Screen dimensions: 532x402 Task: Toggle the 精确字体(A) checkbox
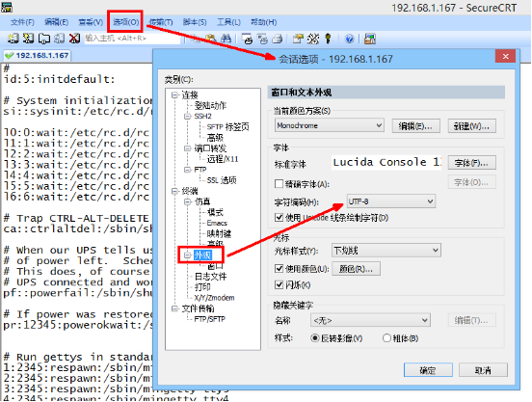pos(279,183)
